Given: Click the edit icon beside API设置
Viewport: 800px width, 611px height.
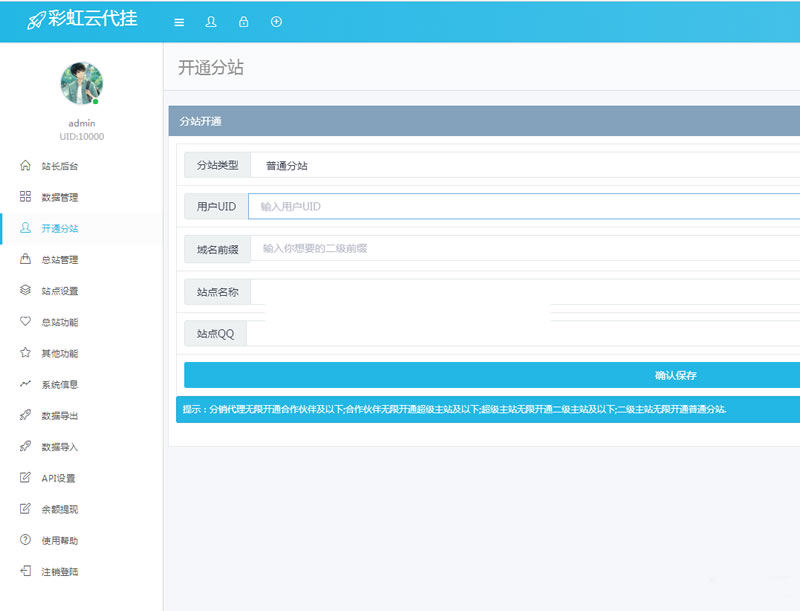Looking at the screenshot, I should [x=25, y=477].
